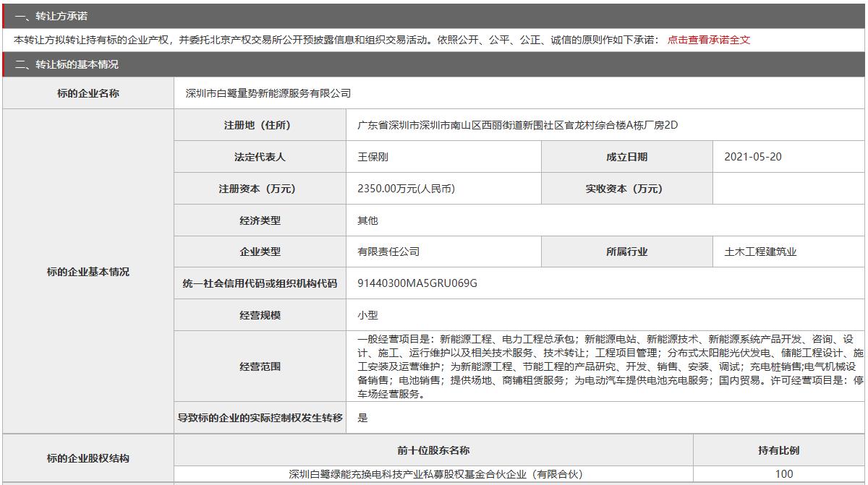
Task: Click the 企业类型 value 有限责任公司
Action: [388, 252]
